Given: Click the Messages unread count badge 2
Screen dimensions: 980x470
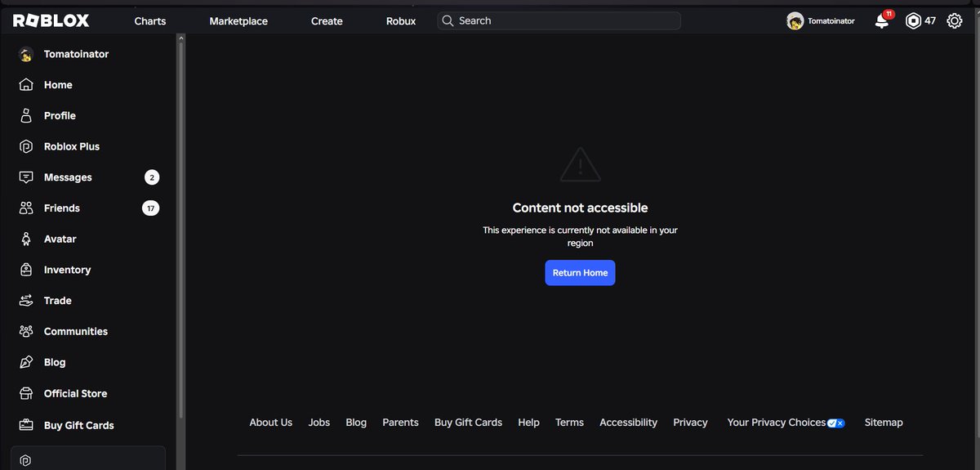Looking at the screenshot, I should click(151, 177).
